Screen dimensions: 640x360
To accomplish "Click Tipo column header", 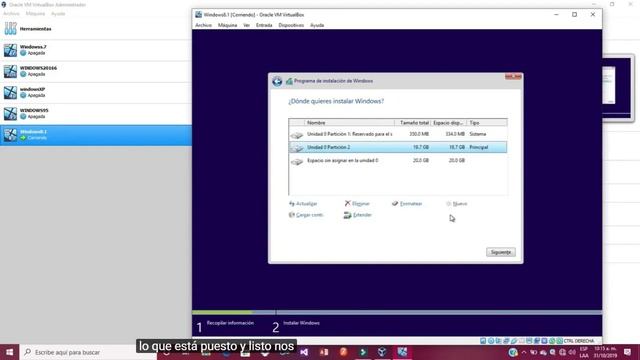I will tap(487, 123).
